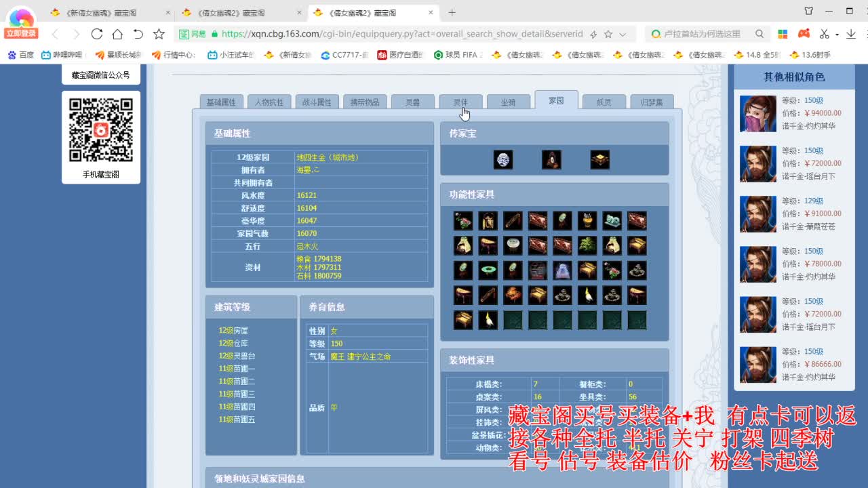Select the 坐骑 tab
The image size is (868, 488).
(x=508, y=100)
